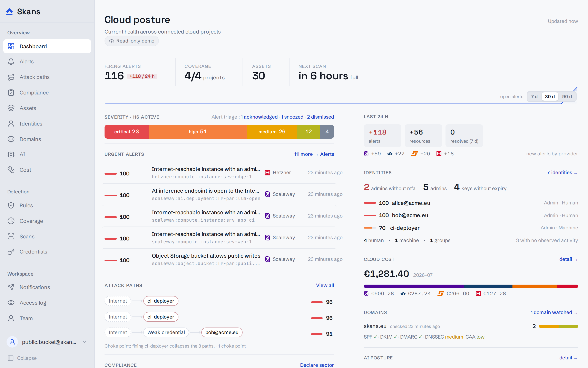Screen dimensions: 588x368
Task: Click the Credentials key icon
Action: (x=11, y=252)
